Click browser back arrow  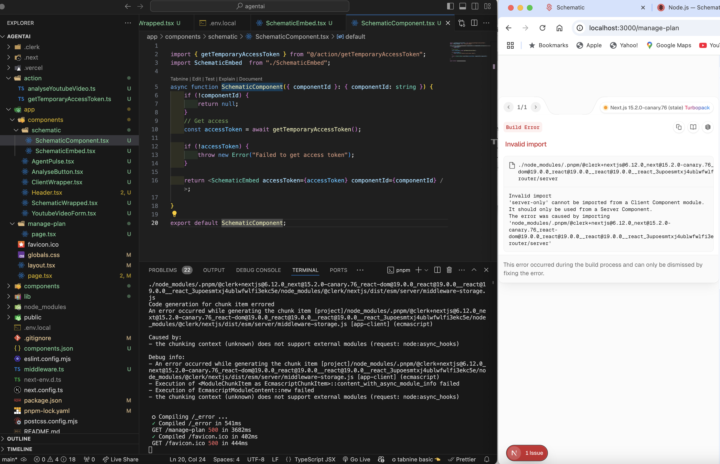[x=508, y=28]
